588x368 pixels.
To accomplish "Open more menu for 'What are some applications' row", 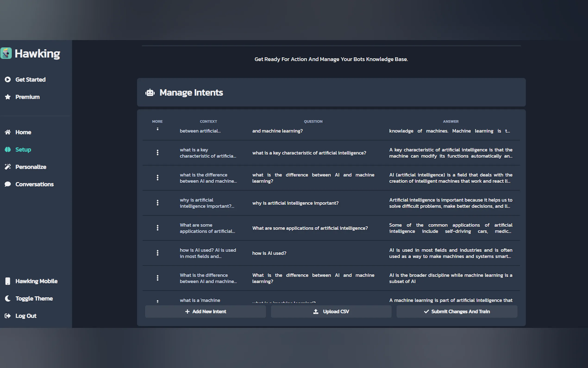I will pyautogui.click(x=157, y=228).
